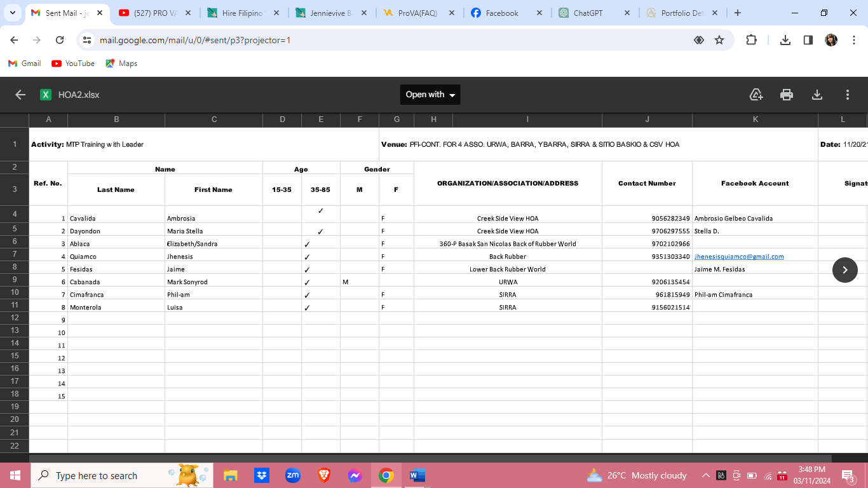868x488 pixels.
Task: Print the HOA2.xlsx file
Action: pyautogui.click(x=787, y=95)
